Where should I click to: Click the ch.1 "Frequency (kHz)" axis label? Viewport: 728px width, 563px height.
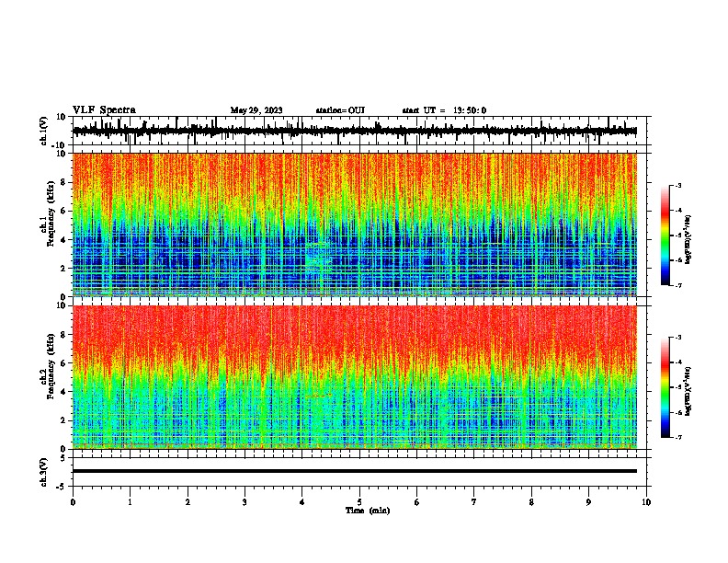pos(51,213)
